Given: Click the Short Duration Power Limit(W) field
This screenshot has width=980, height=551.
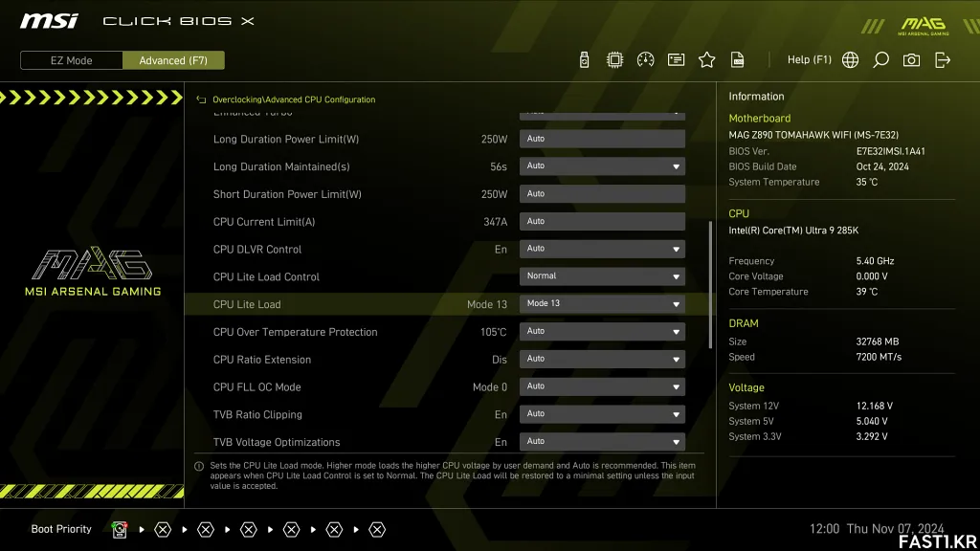Looking at the screenshot, I should (602, 193).
